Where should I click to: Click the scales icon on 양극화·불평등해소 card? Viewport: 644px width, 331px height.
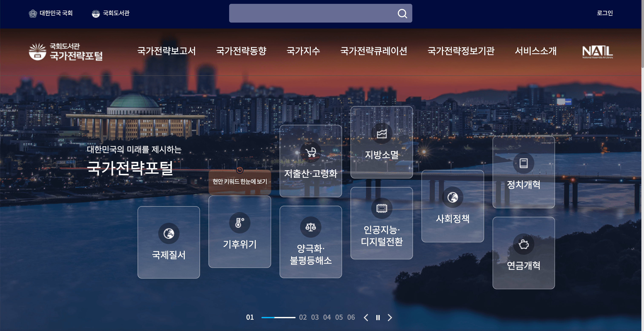pyautogui.click(x=310, y=227)
